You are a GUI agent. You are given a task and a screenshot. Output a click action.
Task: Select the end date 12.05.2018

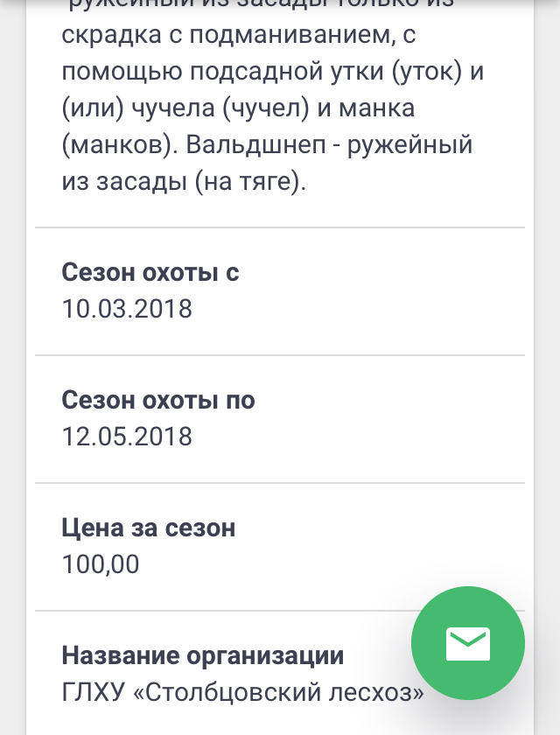pyautogui.click(x=127, y=437)
